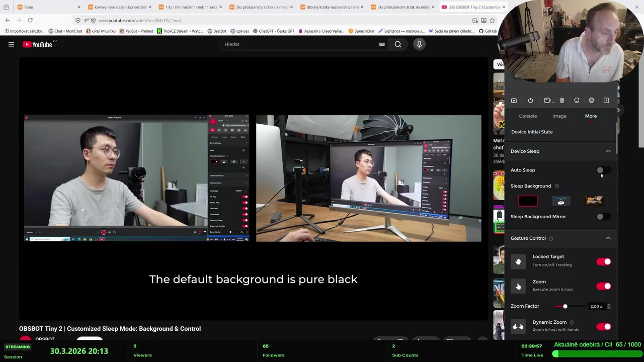644x362 pixels.
Task: Open the 'Importovat záložky' bookmark
Action: click(25, 31)
